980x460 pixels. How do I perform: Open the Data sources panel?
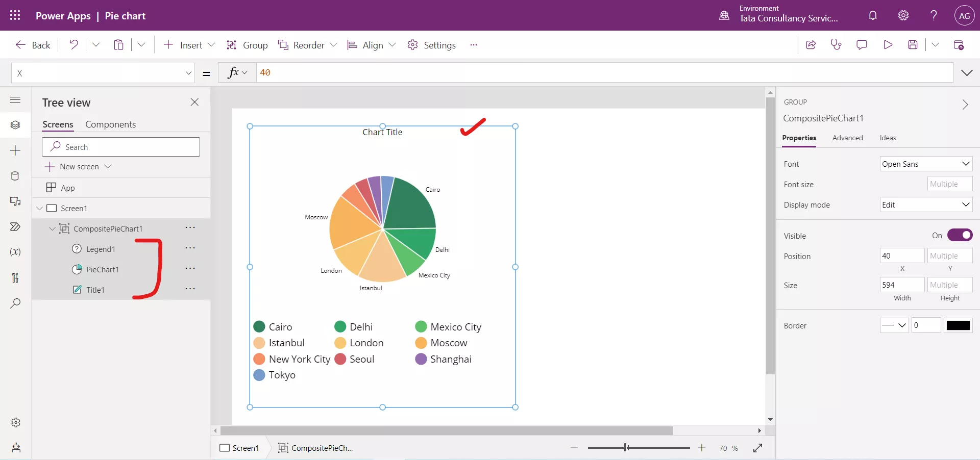(x=15, y=176)
